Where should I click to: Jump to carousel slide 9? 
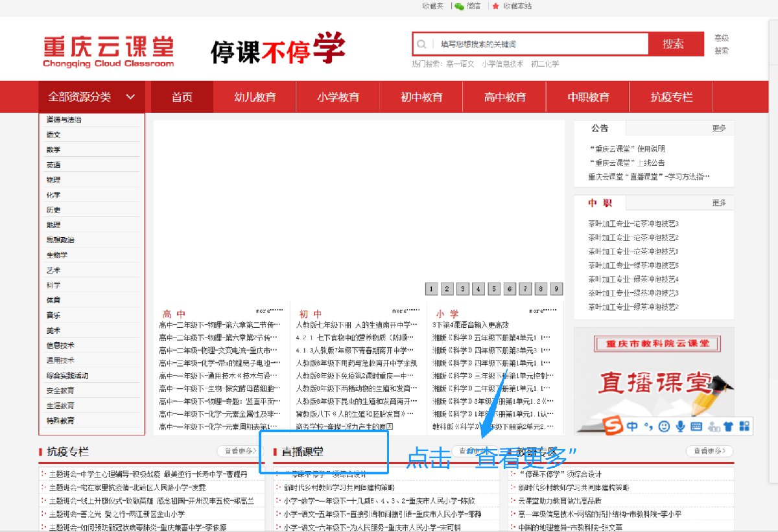pyautogui.click(x=556, y=289)
